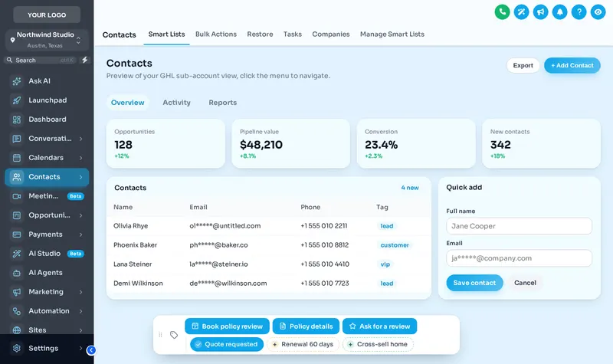Viewport: 613px width, 364px height.
Task: Toggle the Cross-sell home tag
Action: (x=378, y=344)
